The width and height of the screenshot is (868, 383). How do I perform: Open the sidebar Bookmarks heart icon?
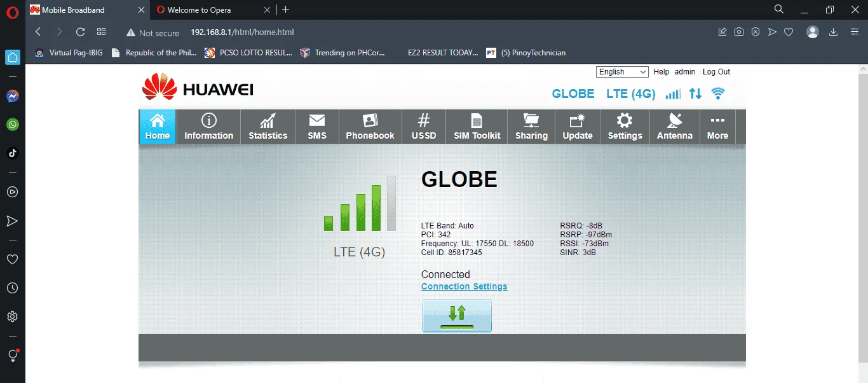pyautogui.click(x=12, y=260)
